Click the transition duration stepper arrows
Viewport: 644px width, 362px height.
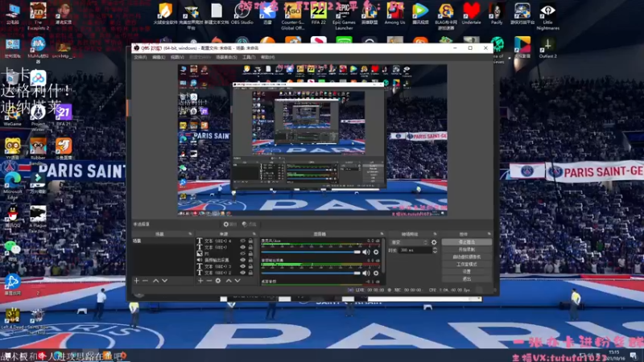pos(435,250)
